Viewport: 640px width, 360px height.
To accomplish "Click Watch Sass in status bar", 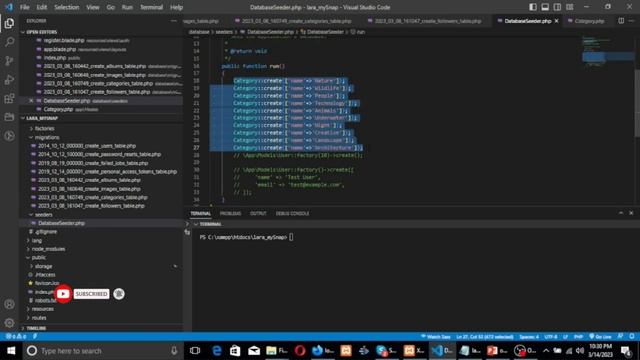I will click(436, 337).
